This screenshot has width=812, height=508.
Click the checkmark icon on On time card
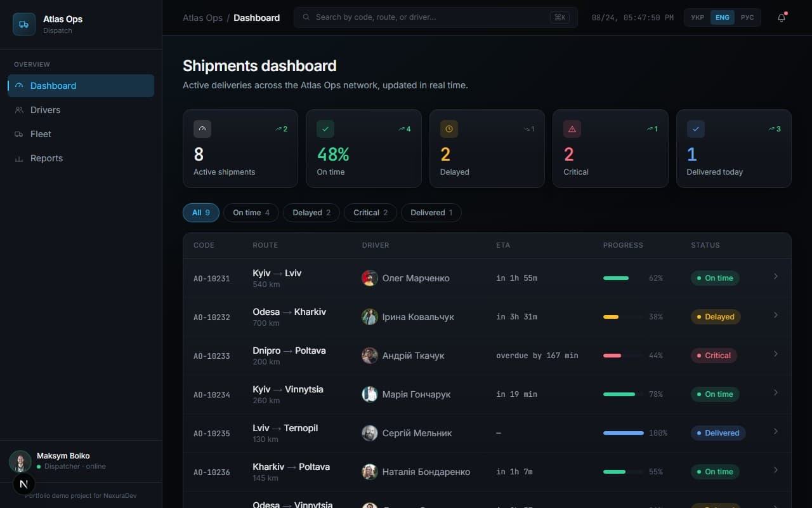pyautogui.click(x=325, y=129)
